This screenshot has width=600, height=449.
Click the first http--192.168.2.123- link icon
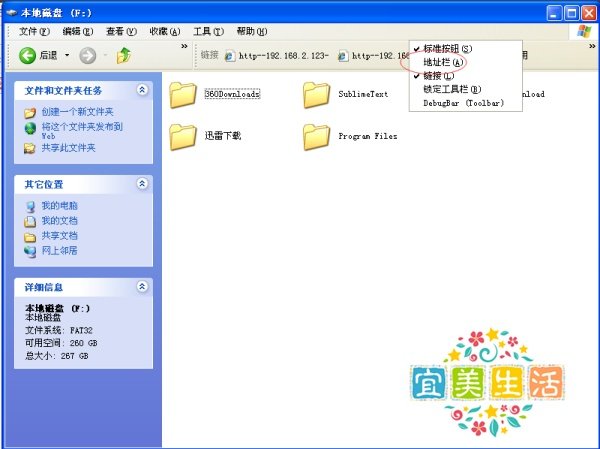[230, 56]
